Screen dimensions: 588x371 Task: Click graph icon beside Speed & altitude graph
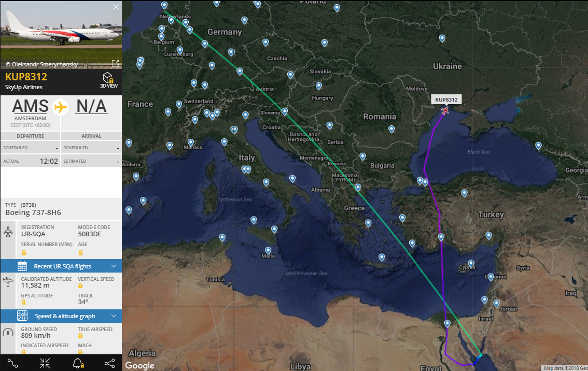22,316
